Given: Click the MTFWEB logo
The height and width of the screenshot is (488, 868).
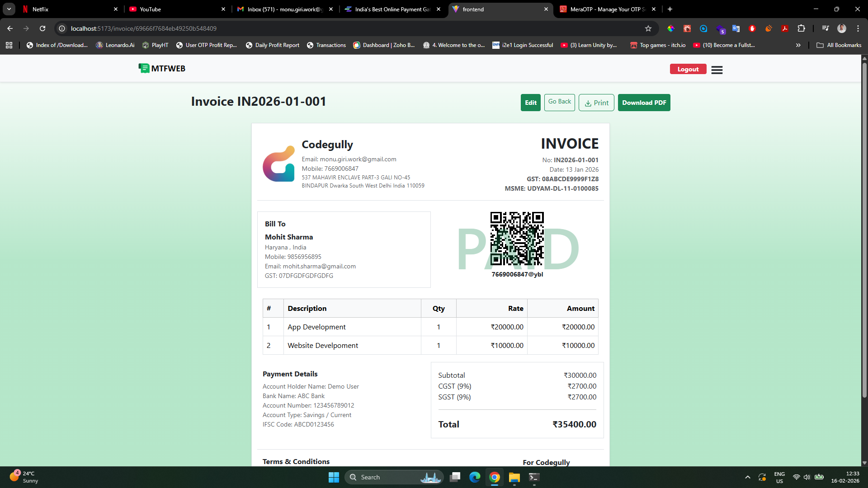Looking at the screenshot, I should point(162,68).
